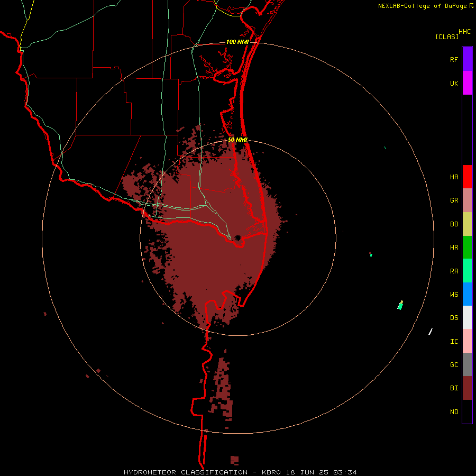Click the 'HHC' product label
The image size is (476, 476).
464,32
